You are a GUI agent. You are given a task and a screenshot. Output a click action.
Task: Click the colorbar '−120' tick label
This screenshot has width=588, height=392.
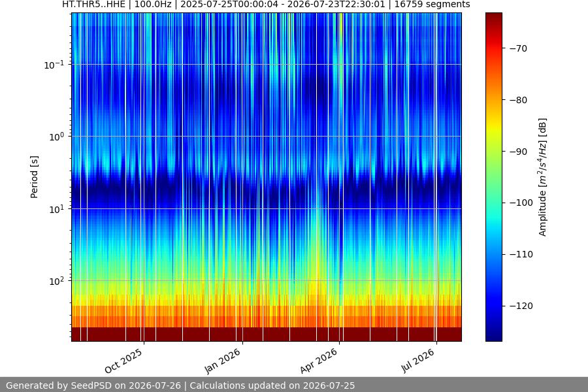pyautogui.click(x=521, y=306)
